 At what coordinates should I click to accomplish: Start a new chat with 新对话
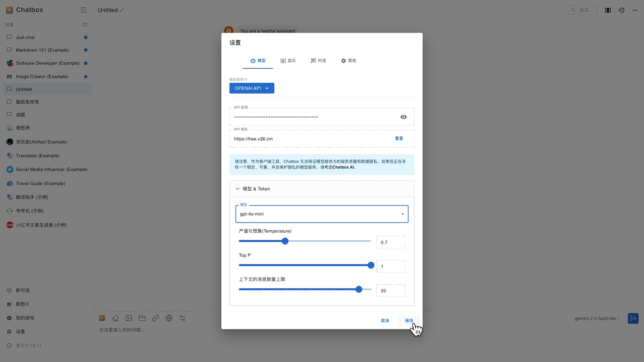pos(47,291)
